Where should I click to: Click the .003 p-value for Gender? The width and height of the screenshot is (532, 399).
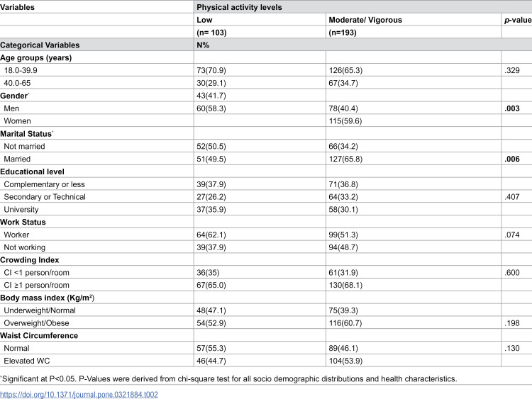[x=512, y=108]
